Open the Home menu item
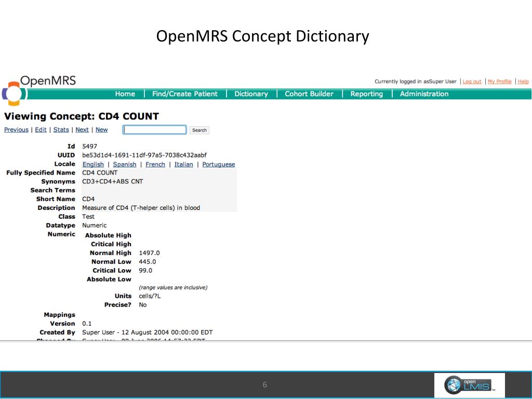 (125, 94)
